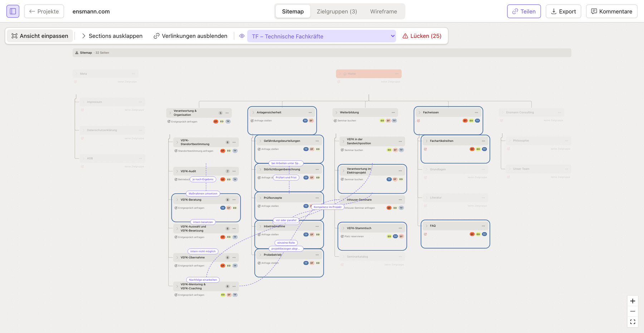Open Kommentare panel
This screenshot has height=333, width=644.
click(x=611, y=11)
